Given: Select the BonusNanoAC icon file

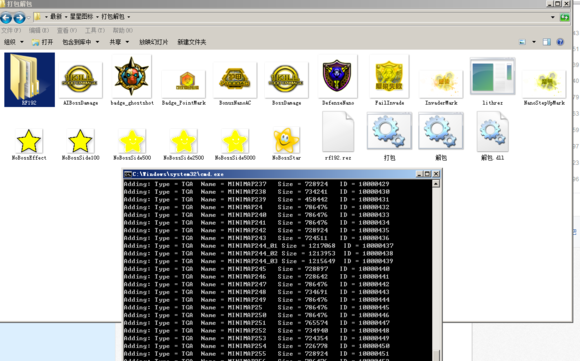Looking at the screenshot, I should (x=235, y=84).
